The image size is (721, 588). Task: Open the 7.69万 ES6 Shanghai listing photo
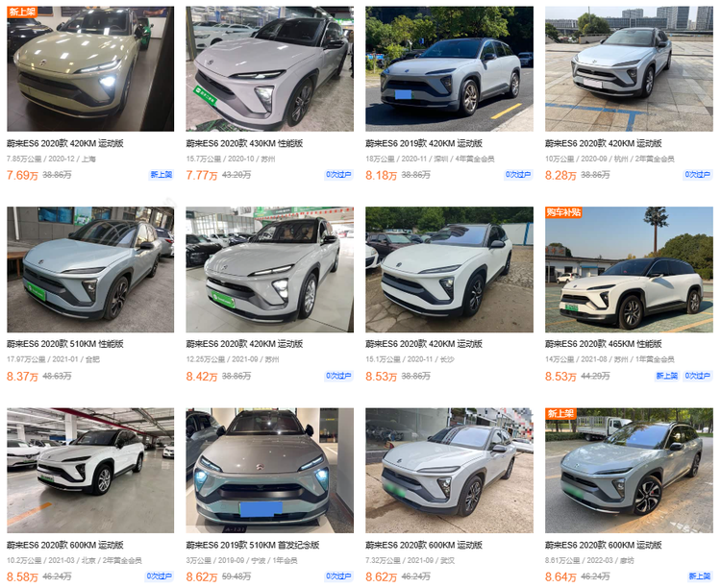[90, 68]
